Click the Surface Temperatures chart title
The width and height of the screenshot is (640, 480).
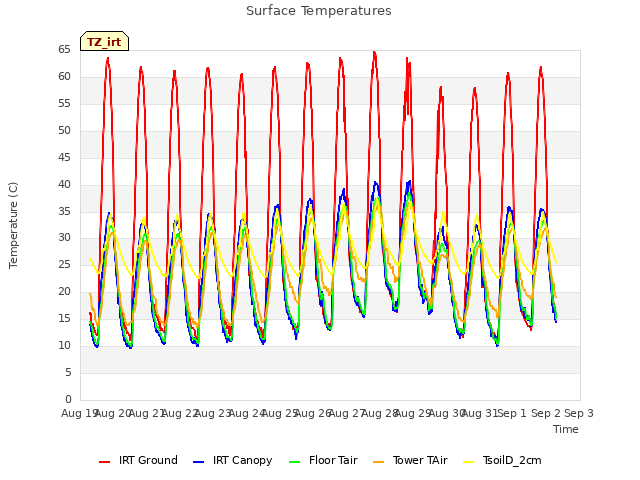pyautogui.click(x=319, y=11)
